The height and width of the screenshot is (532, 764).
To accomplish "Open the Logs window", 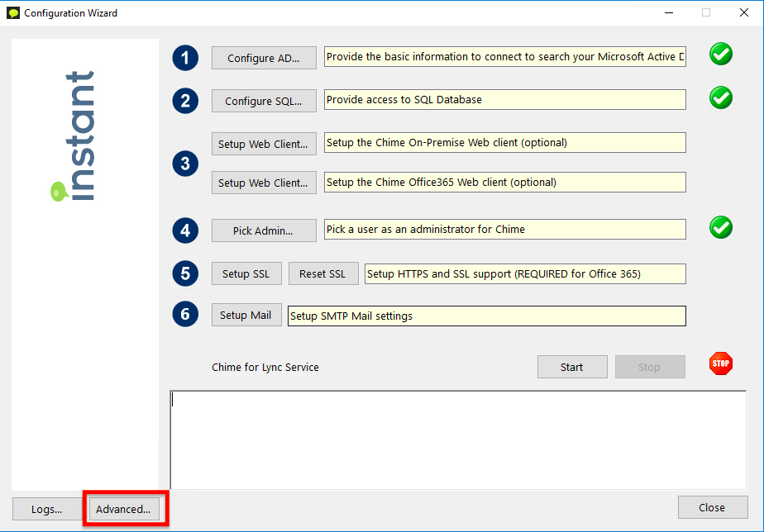I will tap(47, 509).
